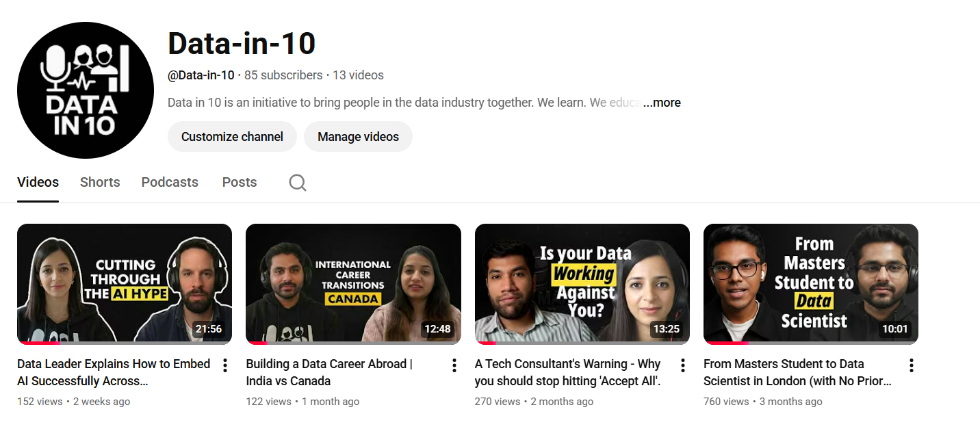Expand channel description with '...more'
980x442 pixels.
662,103
